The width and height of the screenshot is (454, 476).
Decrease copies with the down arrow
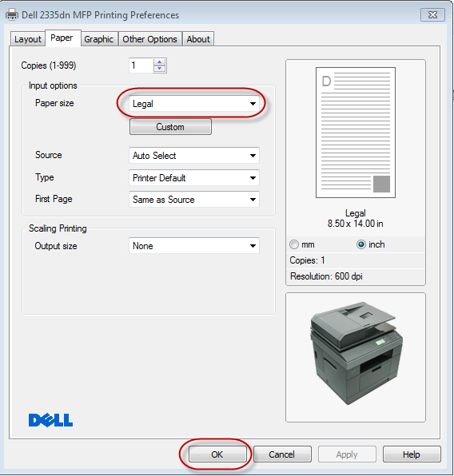(x=160, y=69)
